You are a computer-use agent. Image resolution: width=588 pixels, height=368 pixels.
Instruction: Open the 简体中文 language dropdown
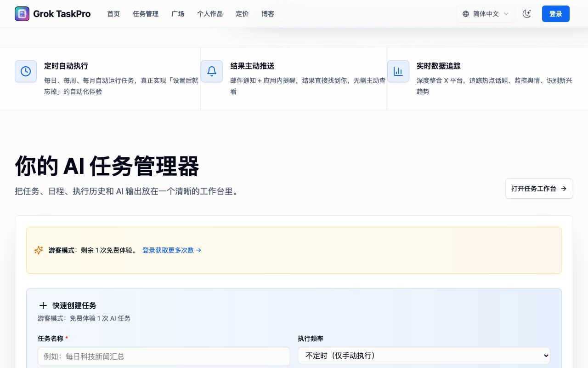point(486,14)
